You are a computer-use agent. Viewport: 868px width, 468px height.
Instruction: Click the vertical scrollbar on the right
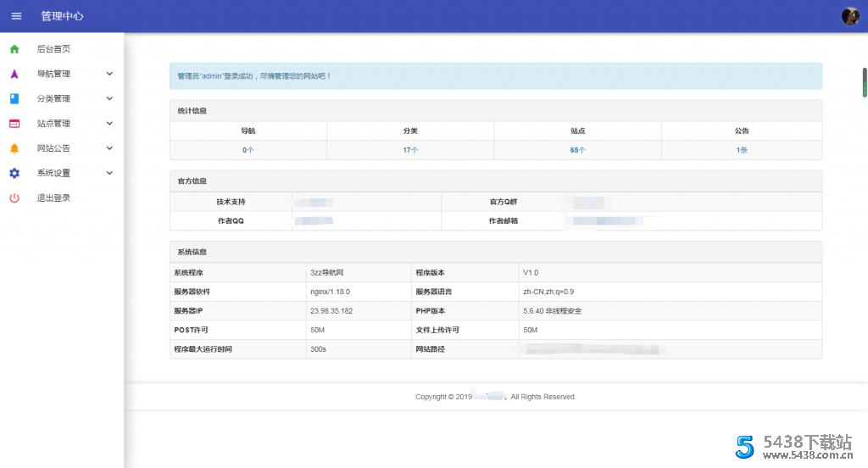tap(865, 81)
